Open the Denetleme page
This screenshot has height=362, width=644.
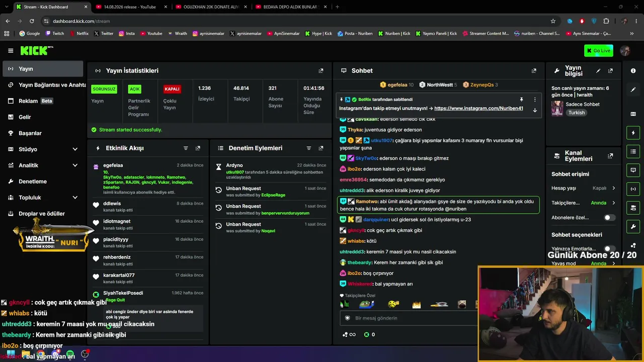(x=43, y=182)
